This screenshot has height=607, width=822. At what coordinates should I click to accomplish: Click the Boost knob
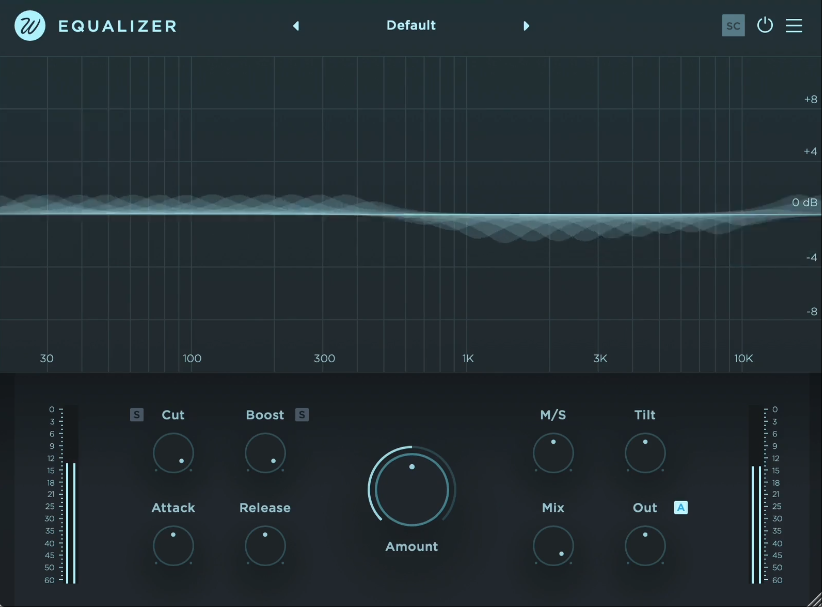pos(265,454)
